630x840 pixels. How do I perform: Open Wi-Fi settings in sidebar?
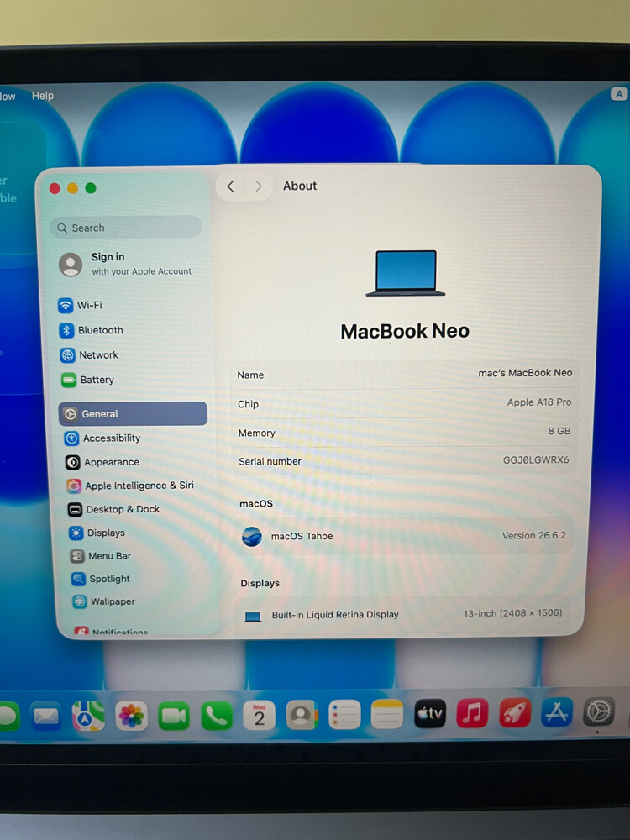coord(81,306)
